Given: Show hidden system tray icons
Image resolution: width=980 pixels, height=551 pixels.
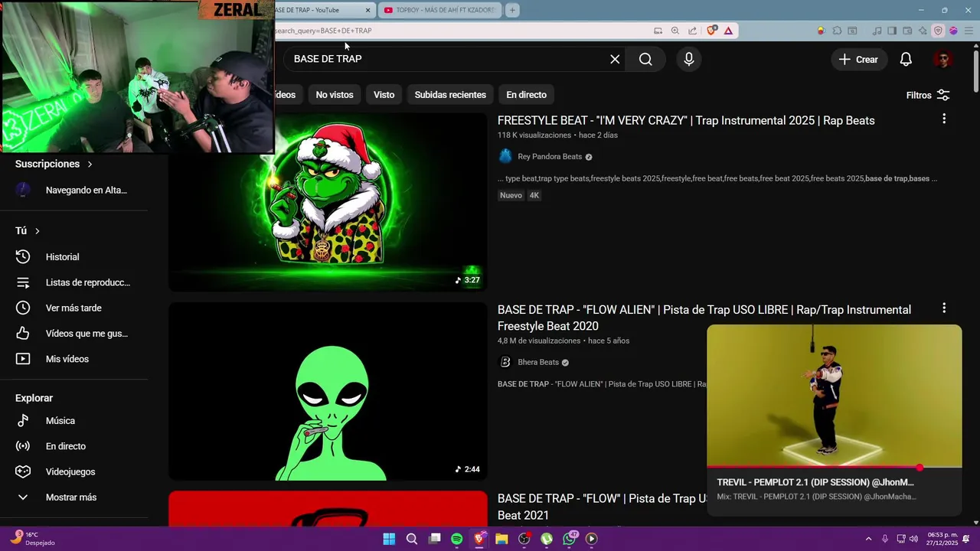Looking at the screenshot, I should point(868,539).
